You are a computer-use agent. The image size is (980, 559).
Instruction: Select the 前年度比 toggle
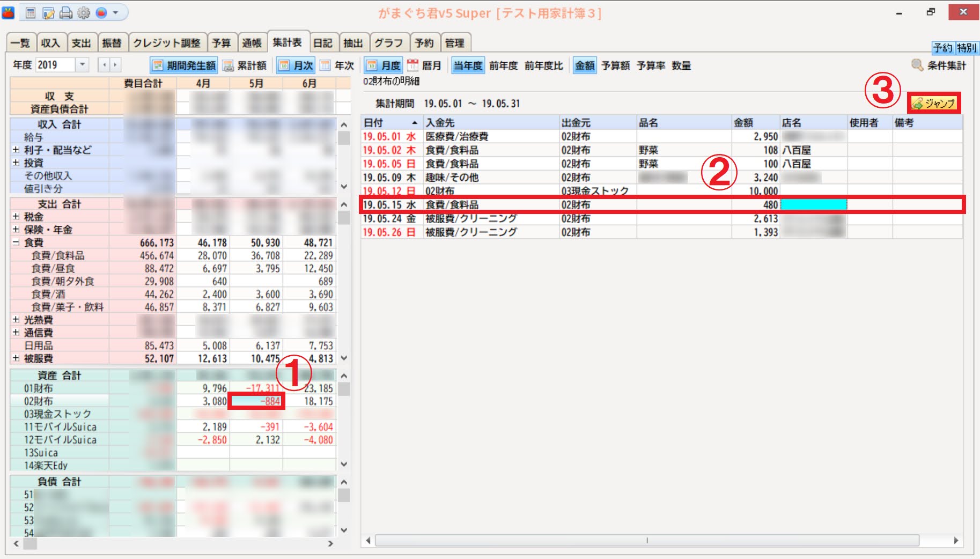pos(544,65)
